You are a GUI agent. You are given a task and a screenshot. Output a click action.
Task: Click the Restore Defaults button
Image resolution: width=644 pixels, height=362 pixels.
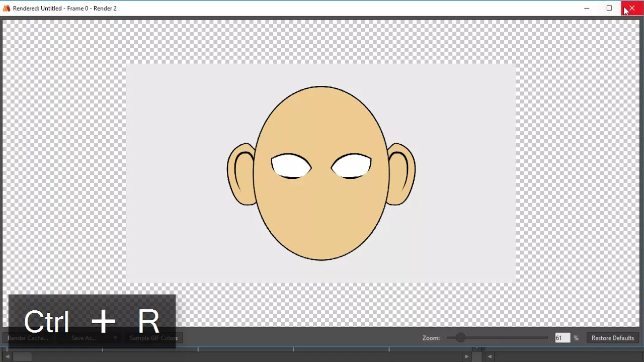tap(612, 338)
